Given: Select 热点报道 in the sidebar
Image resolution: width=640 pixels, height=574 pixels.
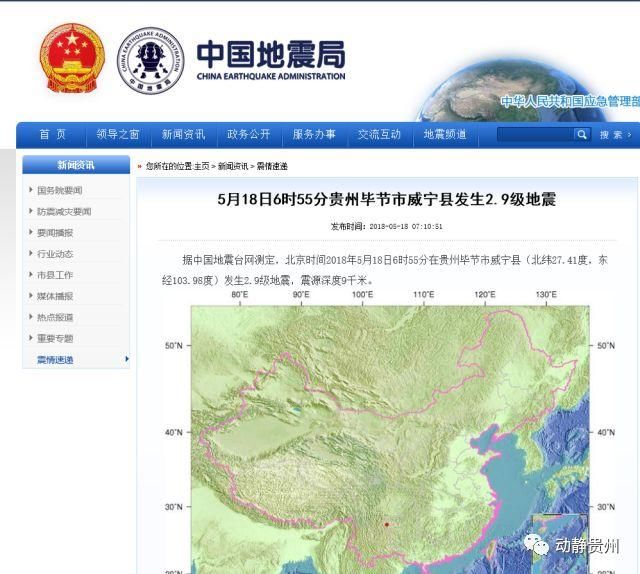Looking at the screenshot, I should [x=55, y=317].
